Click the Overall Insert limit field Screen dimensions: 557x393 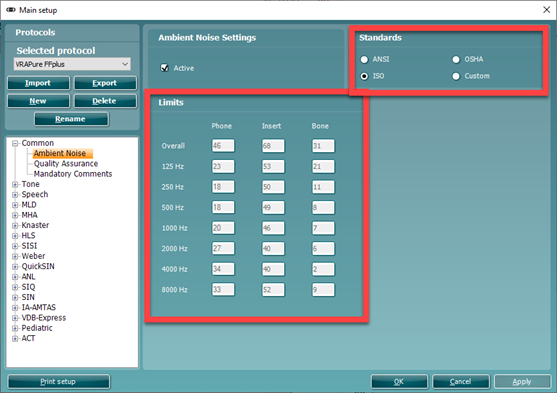[x=273, y=146]
